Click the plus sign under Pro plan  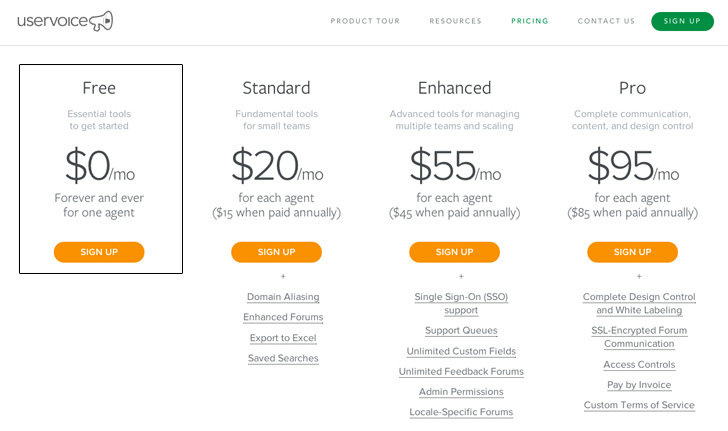coord(639,276)
